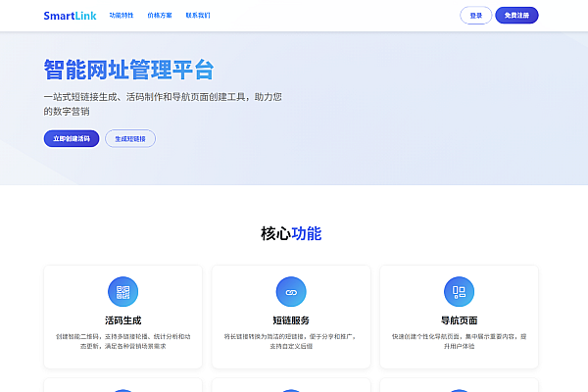
Task: Click the 短链服务 description paragraph
Action: click(291, 340)
